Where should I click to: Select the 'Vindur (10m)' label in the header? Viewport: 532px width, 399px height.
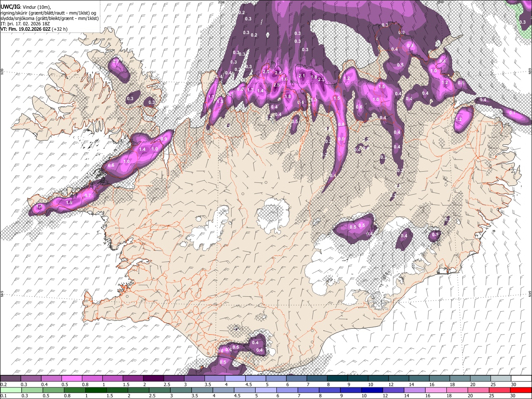point(37,7)
